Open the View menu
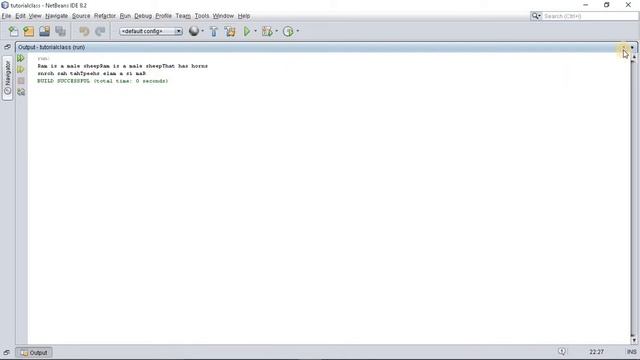The height and width of the screenshot is (360, 640). (x=35, y=16)
